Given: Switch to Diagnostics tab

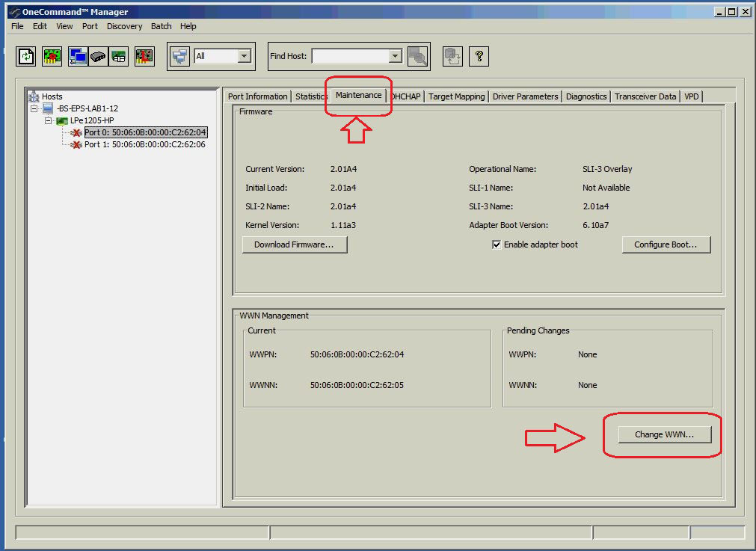Looking at the screenshot, I should 586,96.
